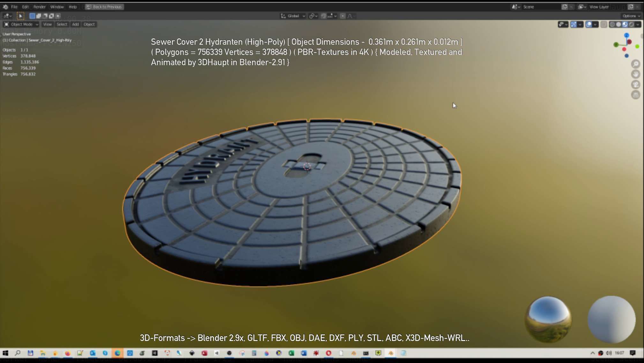Open the Windows Start menu

click(x=5, y=353)
